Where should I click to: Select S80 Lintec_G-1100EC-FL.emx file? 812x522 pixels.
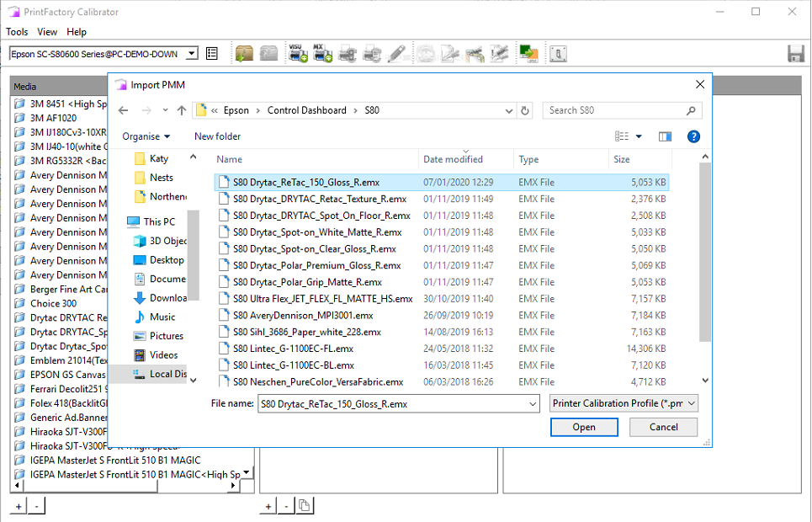click(x=293, y=349)
